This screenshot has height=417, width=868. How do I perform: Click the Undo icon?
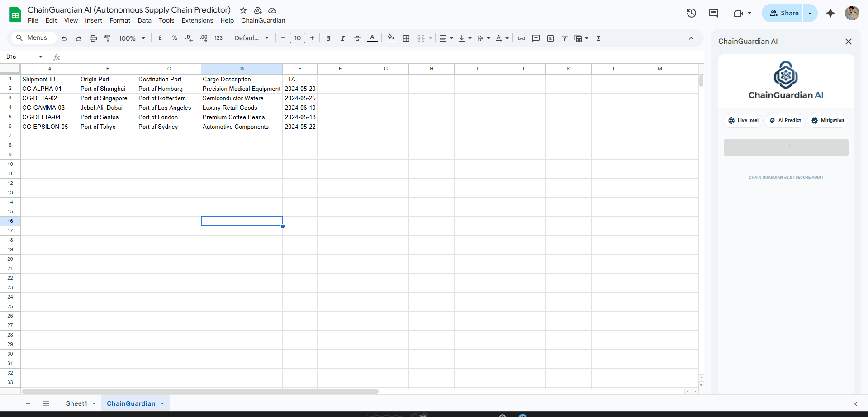point(64,38)
